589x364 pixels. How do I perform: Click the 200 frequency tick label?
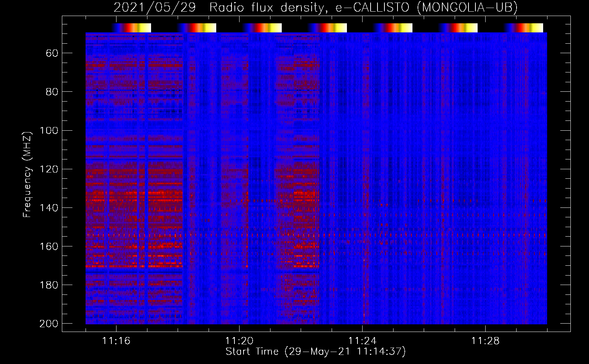tap(49, 323)
